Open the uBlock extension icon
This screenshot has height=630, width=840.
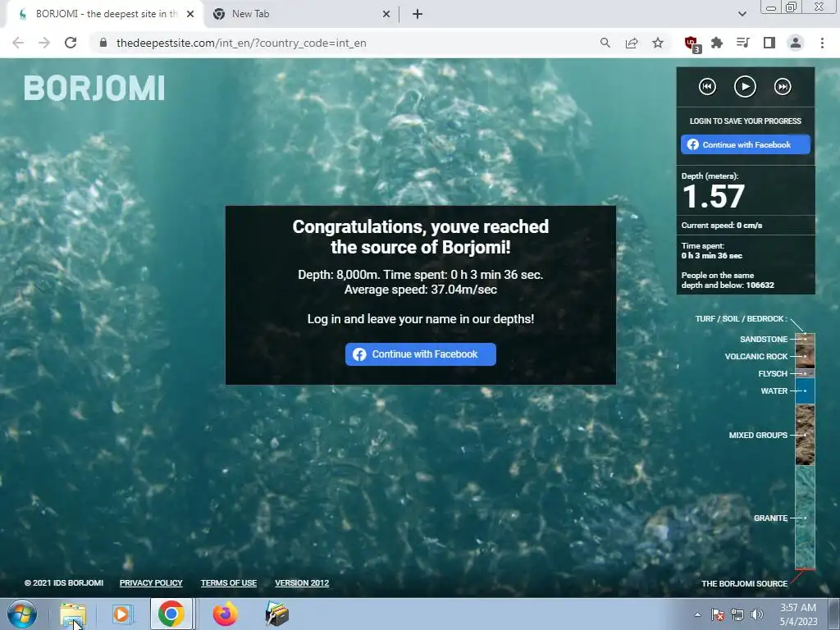click(x=692, y=44)
